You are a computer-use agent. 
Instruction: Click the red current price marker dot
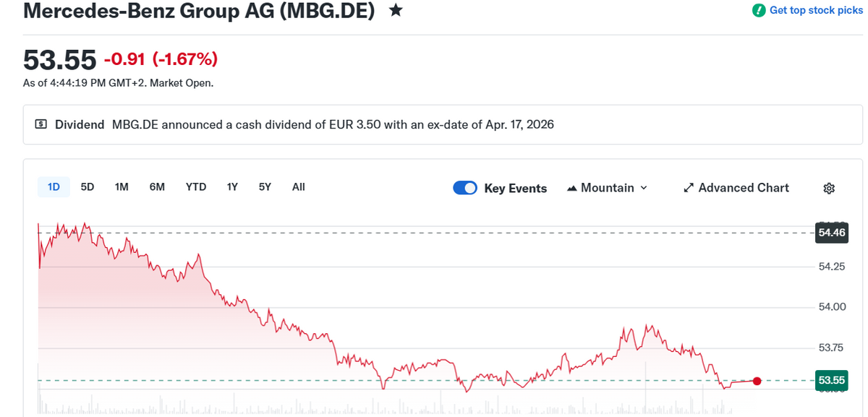tap(757, 381)
